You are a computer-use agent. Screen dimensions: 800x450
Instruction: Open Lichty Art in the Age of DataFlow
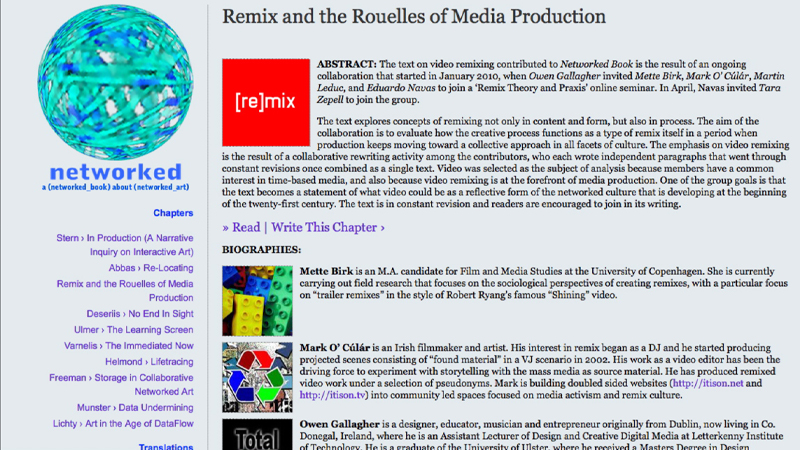[x=123, y=423]
